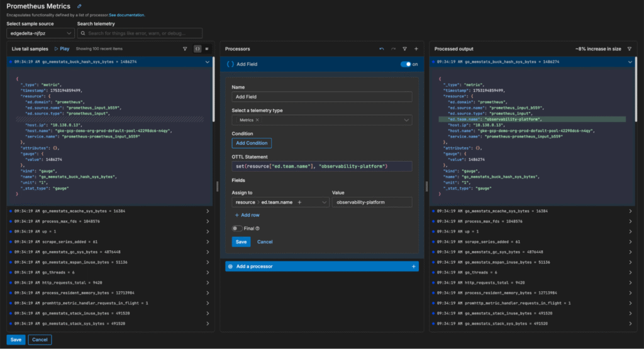Image resolution: width=644 pixels, height=349 pixels.
Task: Click the filter icon in Processors header
Action: click(405, 48)
